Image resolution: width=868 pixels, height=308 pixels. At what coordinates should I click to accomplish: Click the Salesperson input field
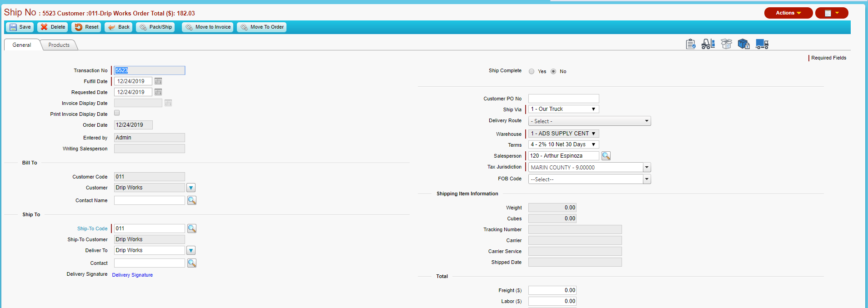tap(564, 156)
